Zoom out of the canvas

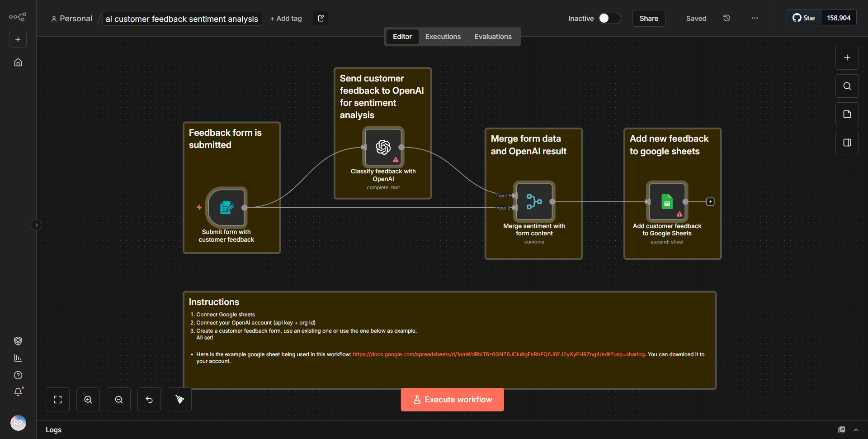[x=118, y=399]
